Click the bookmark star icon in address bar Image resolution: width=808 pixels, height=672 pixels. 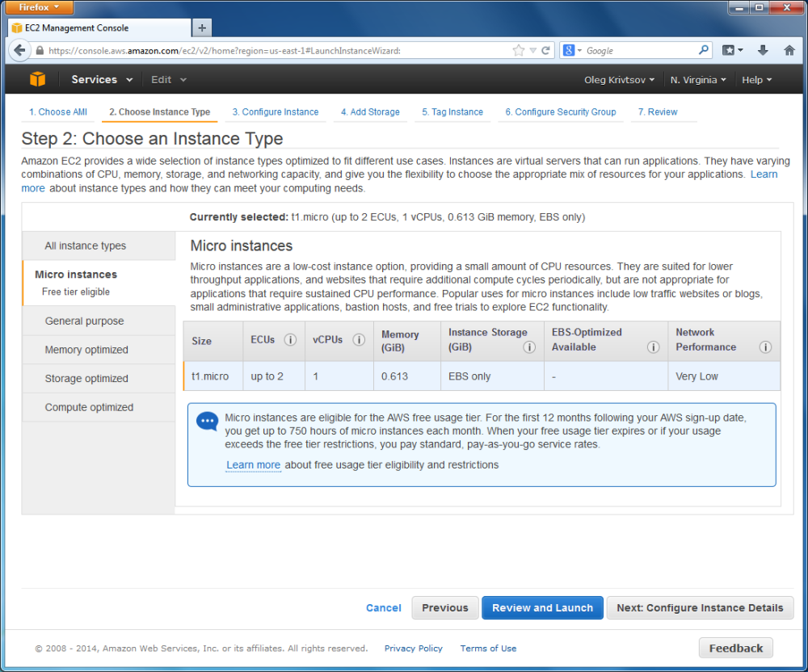(519, 50)
